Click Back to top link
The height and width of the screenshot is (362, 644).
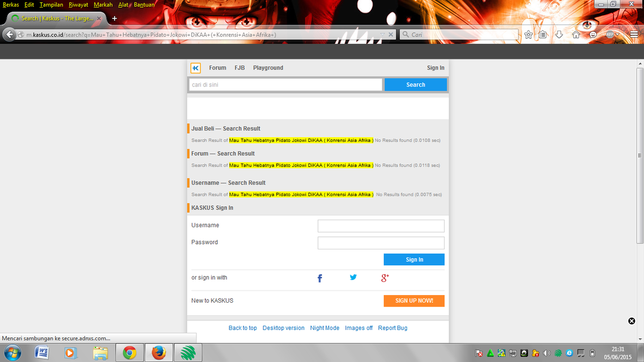[243, 328]
